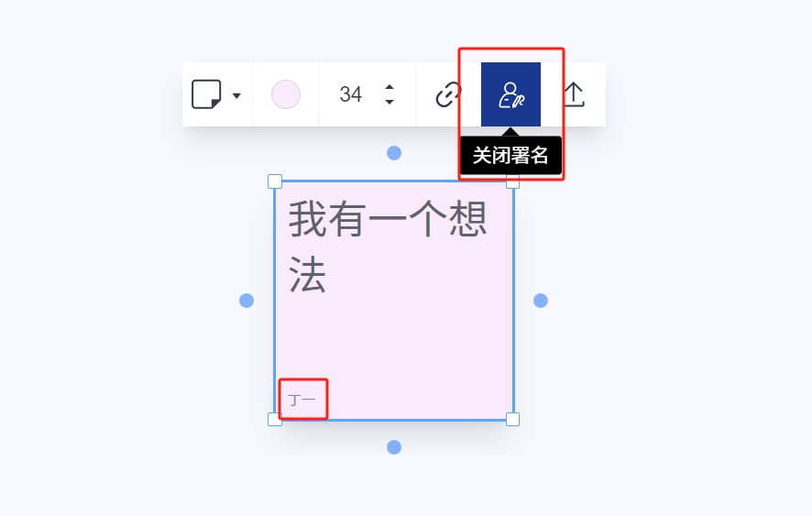Screen dimensions: 812x516
Task: Click the sticky note shape icon
Action: tap(206, 94)
